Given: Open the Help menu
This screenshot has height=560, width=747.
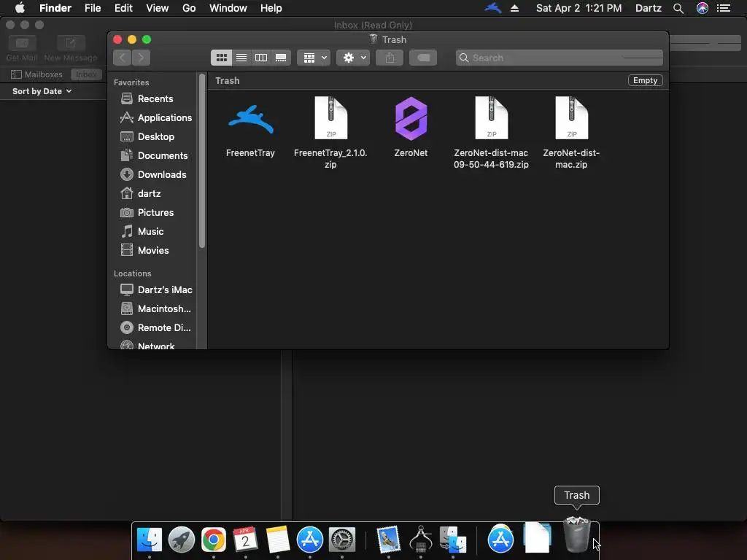Looking at the screenshot, I should pos(271,8).
